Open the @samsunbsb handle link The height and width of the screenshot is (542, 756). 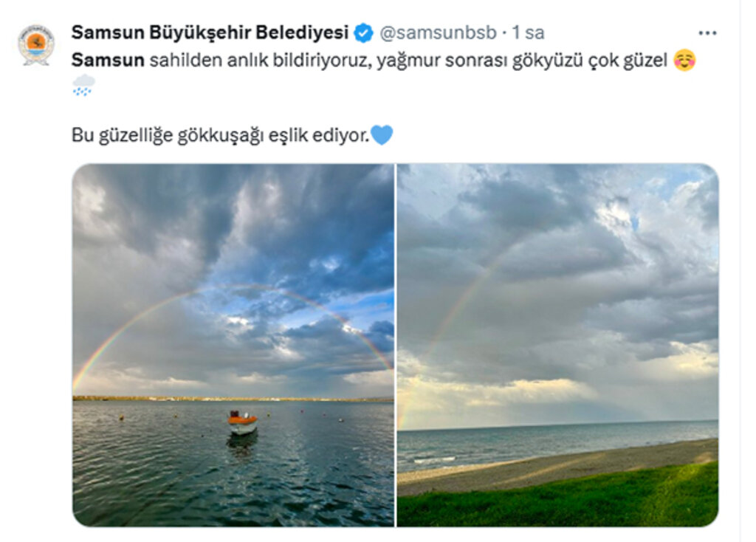pyautogui.click(x=438, y=32)
